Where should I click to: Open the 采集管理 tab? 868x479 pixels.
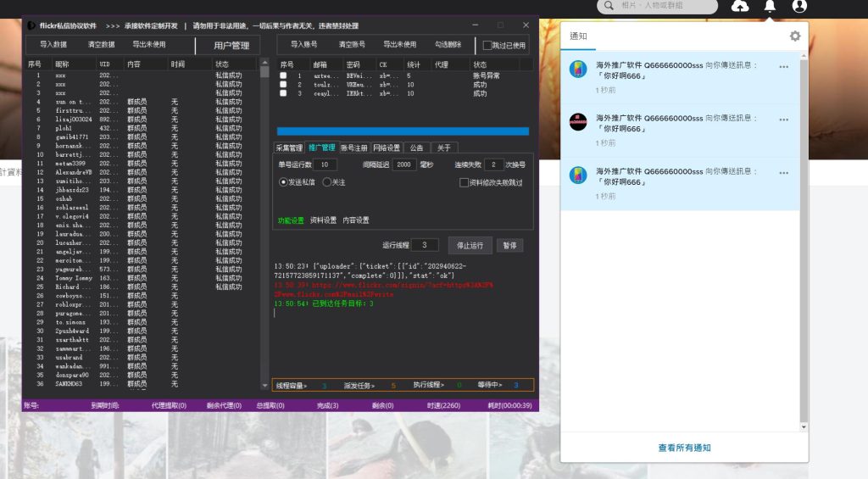[x=289, y=148]
